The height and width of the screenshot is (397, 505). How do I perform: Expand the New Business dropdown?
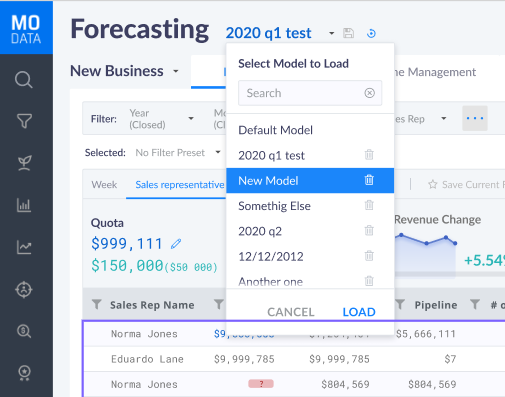click(x=176, y=71)
